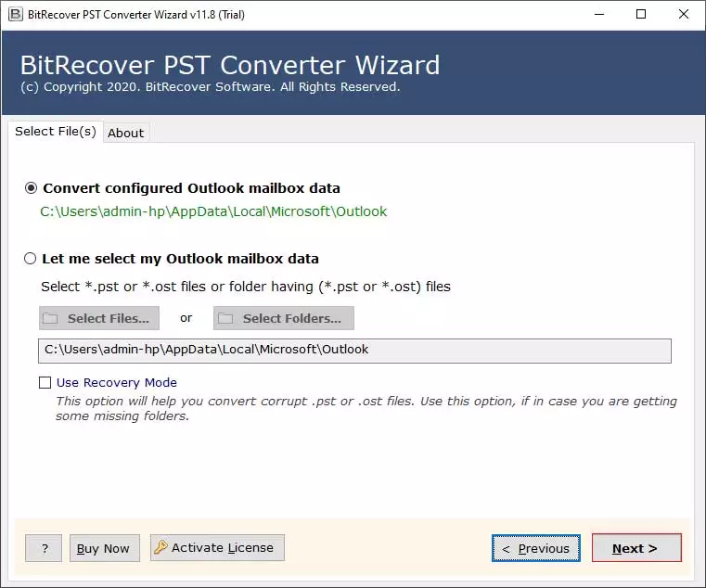Open help with the question mark button
The width and height of the screenshot is (706, 588).
click(x=44, y=548)
